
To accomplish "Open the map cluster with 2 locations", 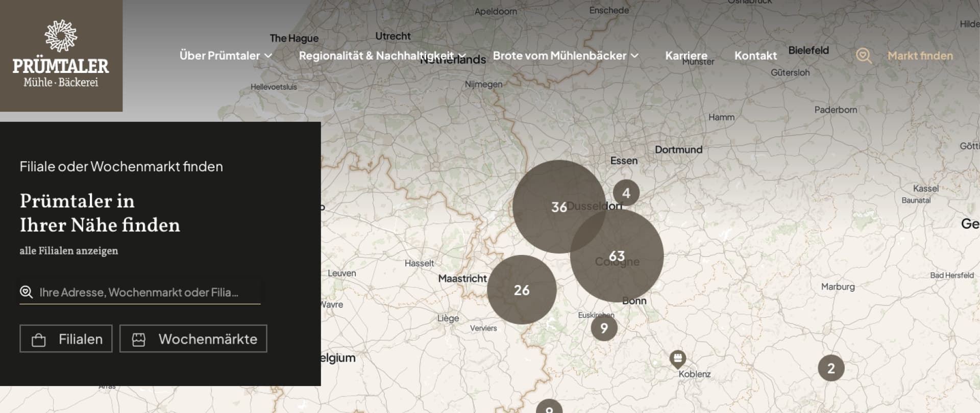I will (x=831, y=368).
